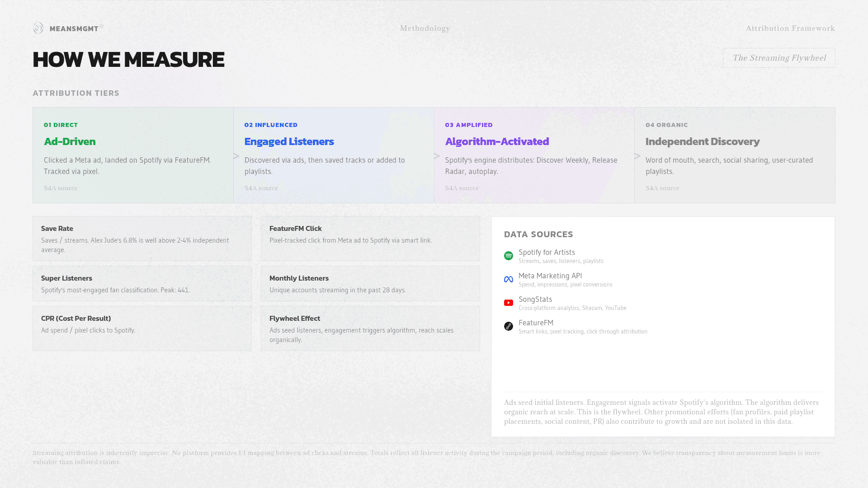The width and height of the screenshot is (868, 488).
Task: Click the Super Listeners definition card
Action: pyautogui.click(x=142, y=283)
